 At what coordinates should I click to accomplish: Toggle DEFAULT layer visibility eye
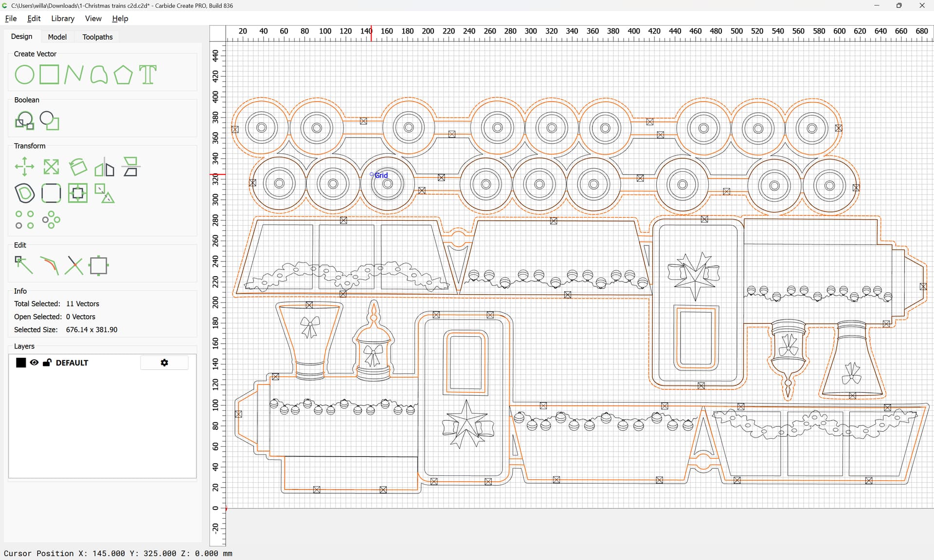point(34,363)
